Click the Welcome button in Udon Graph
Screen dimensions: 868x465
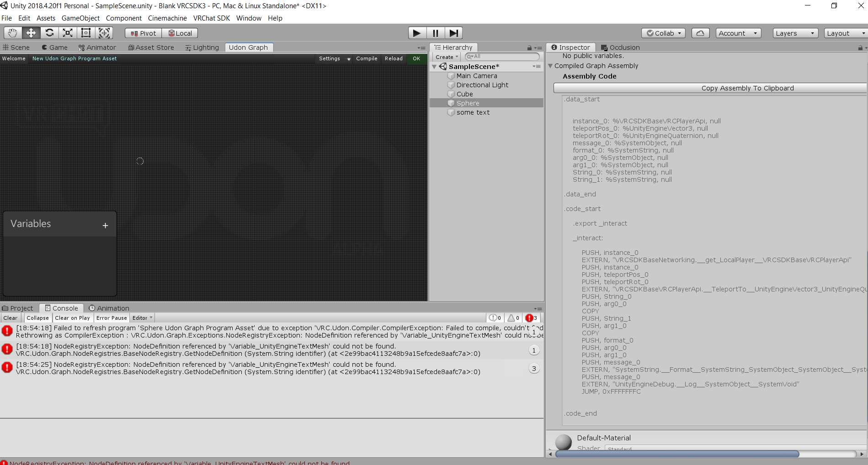(x=14, y=58)
